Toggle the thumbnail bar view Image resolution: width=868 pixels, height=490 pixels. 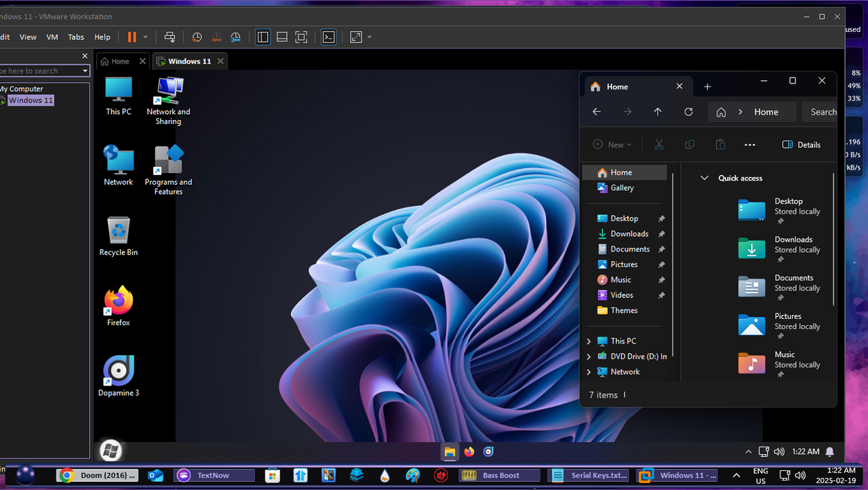click(282, 37)
